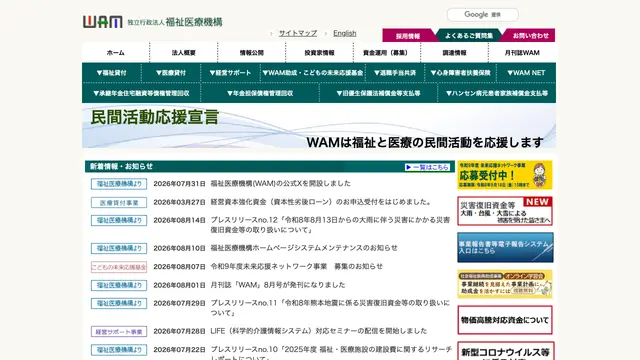Expand the ▼福祉貸付 menu
The width and height of the screenshot is (640, 360).
pos(112,73)
